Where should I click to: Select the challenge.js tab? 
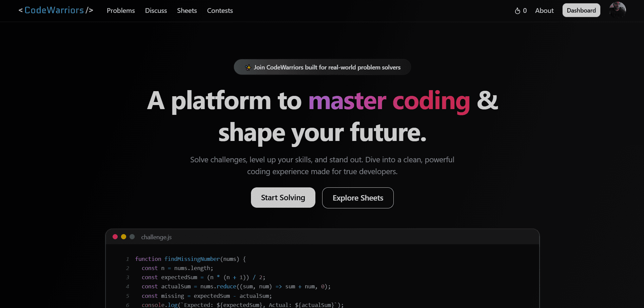tap(156, 237)
